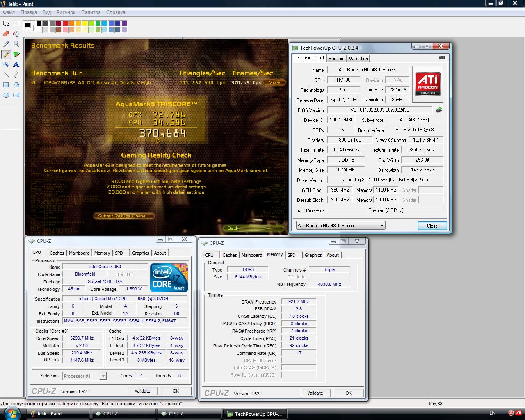Open the Processor #1 selection dropdown

coord(84,376)
